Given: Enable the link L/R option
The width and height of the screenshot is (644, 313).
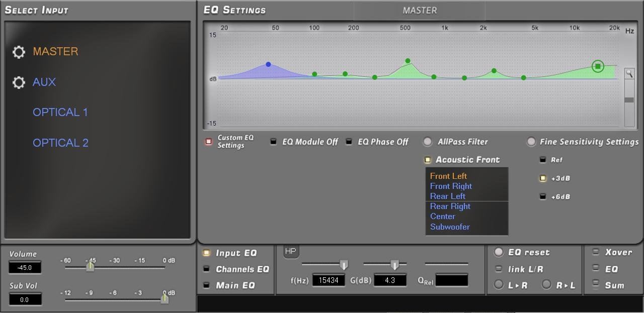Looking at the screenshot, I should point(499,269).
